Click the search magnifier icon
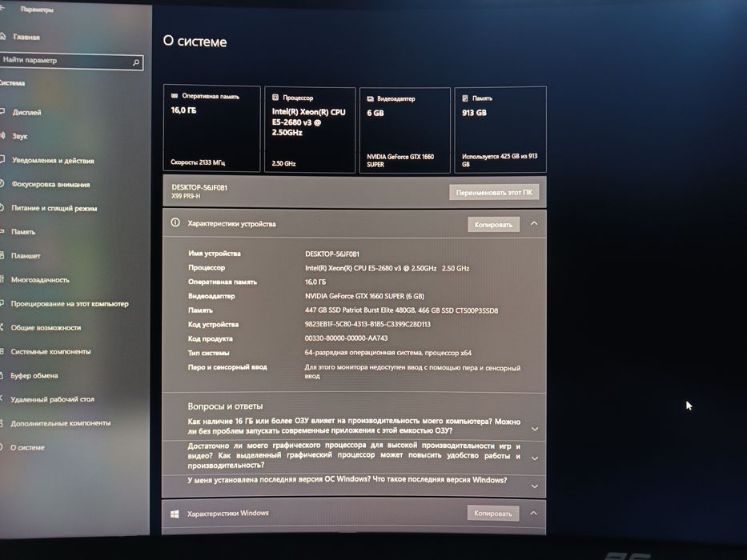This screenshot has width=747, height=560. click(x=136, y=62)
